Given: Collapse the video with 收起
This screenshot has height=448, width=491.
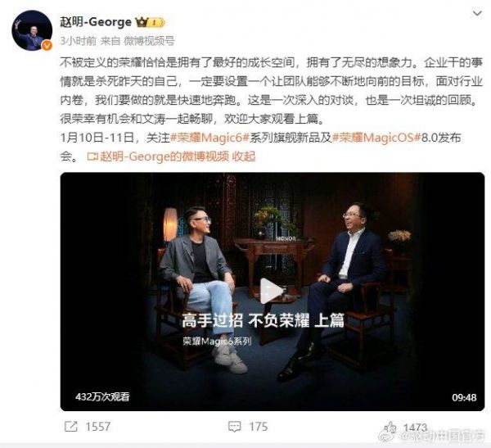Looking at the screenshot, I should point(244,156).
